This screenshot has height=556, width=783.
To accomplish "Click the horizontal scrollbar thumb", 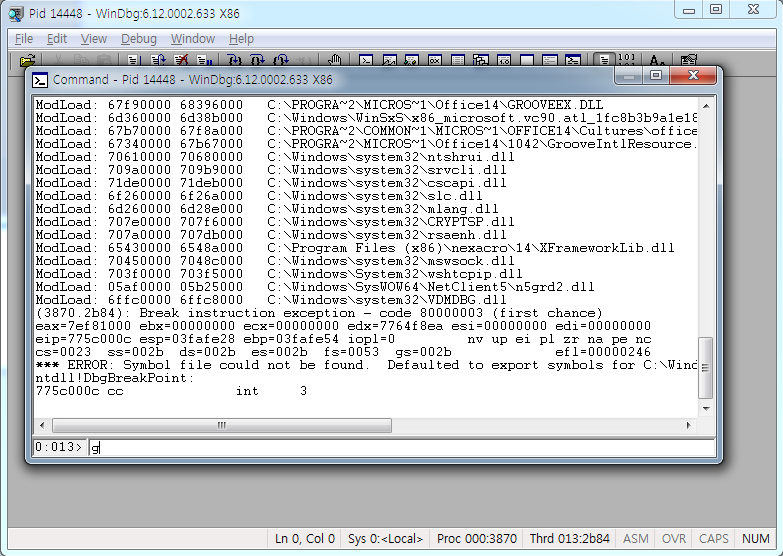I will (222, 425).
